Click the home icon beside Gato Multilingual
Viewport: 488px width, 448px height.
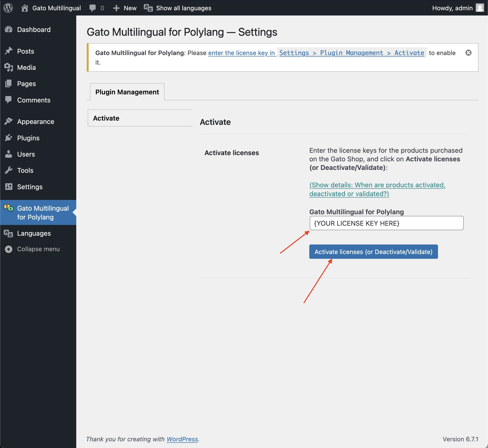[x=25, y=8]
